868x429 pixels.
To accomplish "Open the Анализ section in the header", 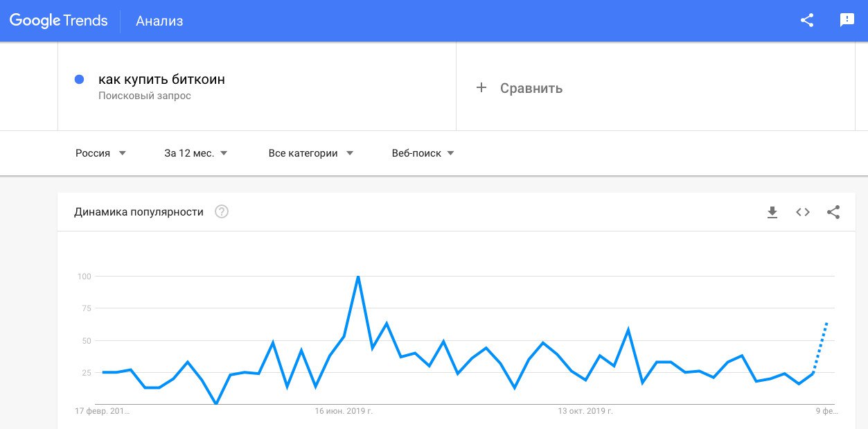I will [x=159, y=21].
